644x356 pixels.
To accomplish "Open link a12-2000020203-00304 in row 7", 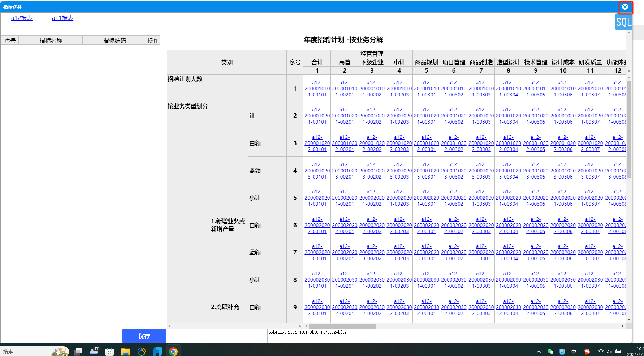I will click(509, 252).
